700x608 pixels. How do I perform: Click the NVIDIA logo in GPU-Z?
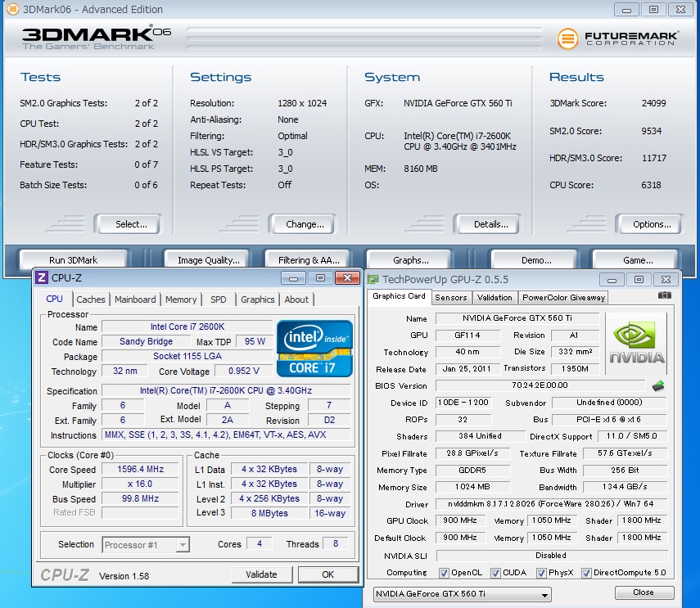636,343
